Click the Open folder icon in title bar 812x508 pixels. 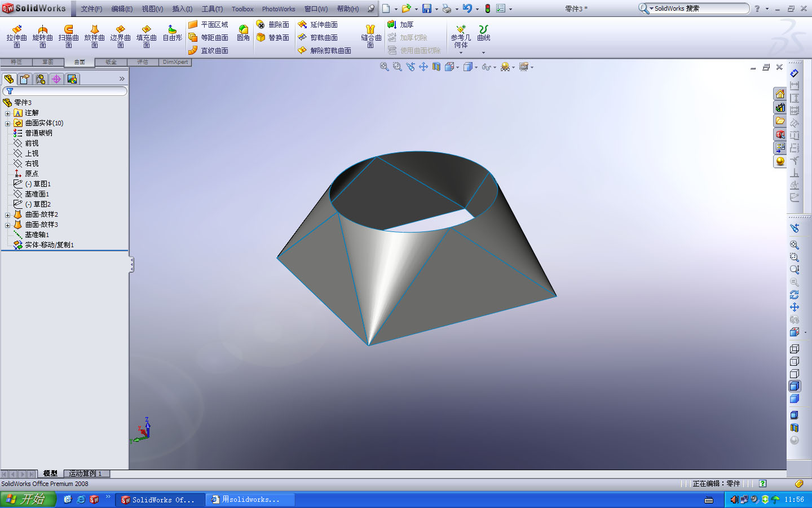click(406, 8)
